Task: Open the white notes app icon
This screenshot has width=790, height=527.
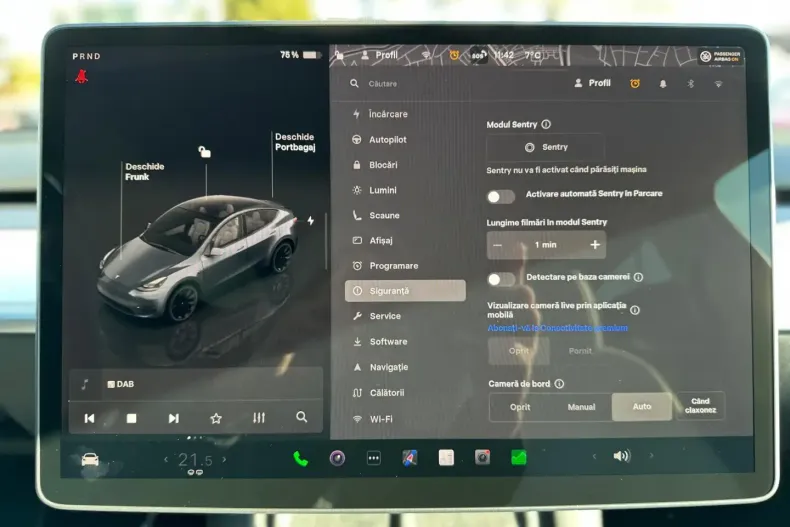Action: click(x=446, y=457)
